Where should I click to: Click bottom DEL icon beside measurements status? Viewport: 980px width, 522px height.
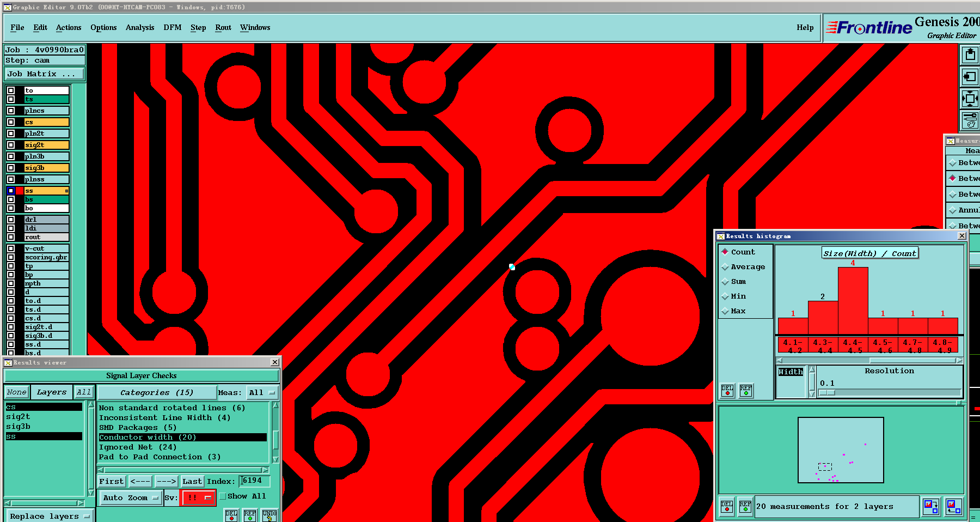pos(726,506)
